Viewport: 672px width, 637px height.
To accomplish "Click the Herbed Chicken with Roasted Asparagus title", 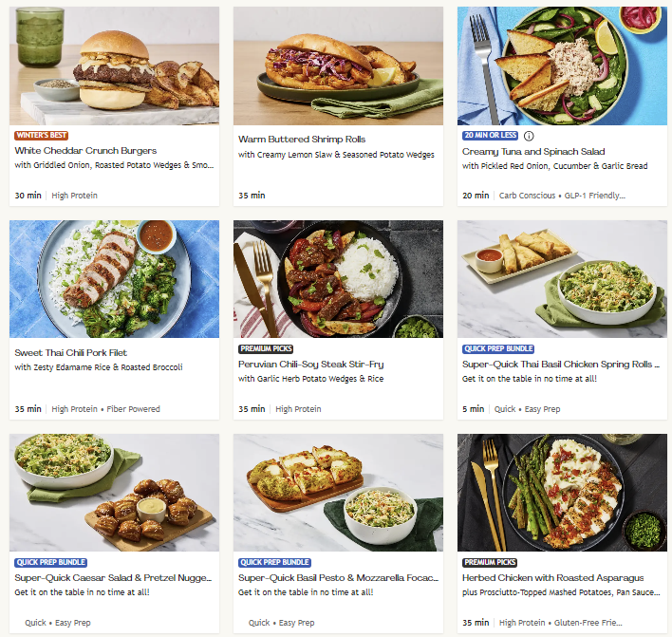I will [552, 578].
